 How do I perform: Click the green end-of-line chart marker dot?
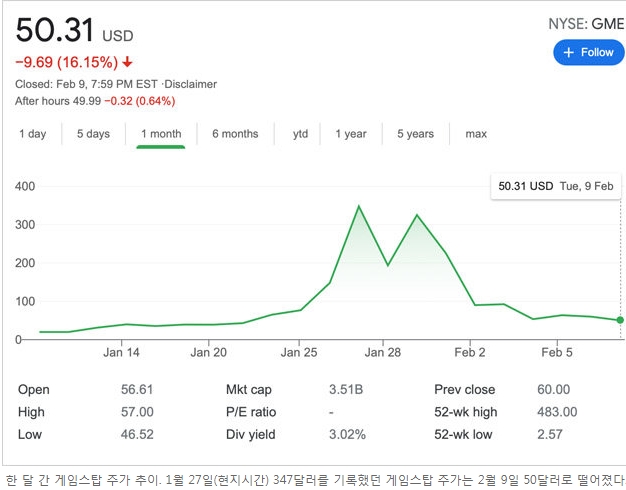(620, 320)
